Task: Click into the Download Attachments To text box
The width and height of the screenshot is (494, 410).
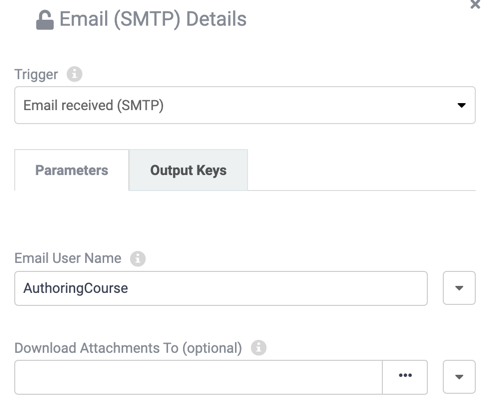Action: (199, 377)
